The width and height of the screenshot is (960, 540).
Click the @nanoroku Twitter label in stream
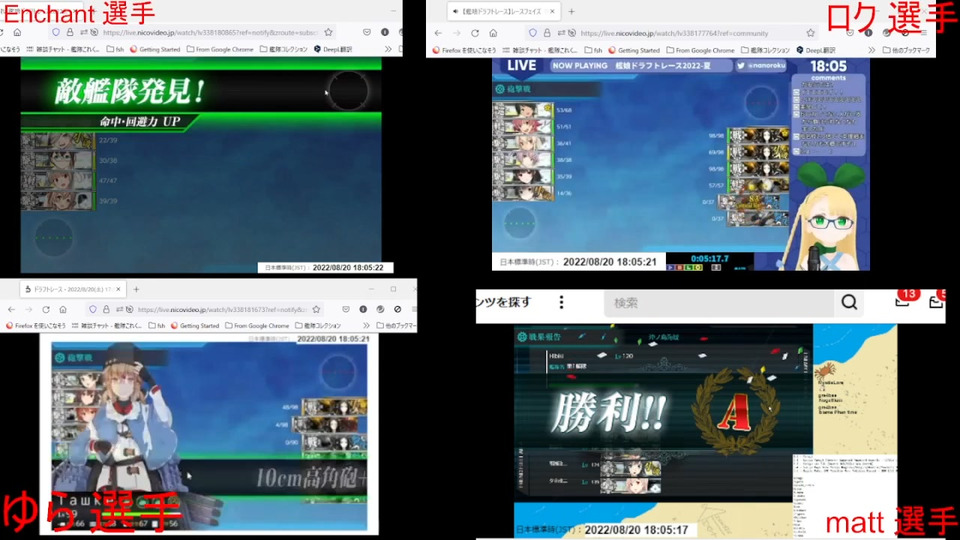pos(761,66)
